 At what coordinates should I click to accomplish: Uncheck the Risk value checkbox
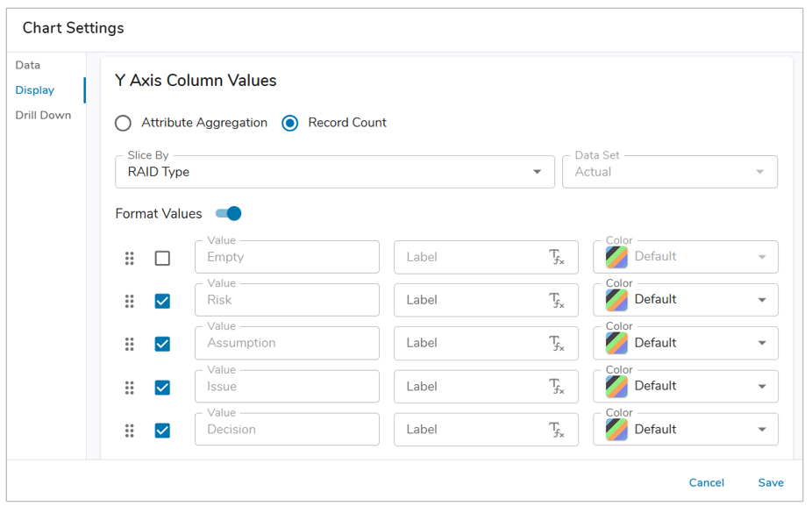162,301
